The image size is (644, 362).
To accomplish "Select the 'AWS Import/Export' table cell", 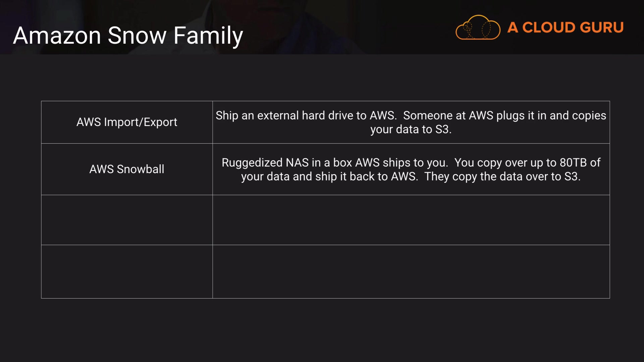I will coord(127,122).
